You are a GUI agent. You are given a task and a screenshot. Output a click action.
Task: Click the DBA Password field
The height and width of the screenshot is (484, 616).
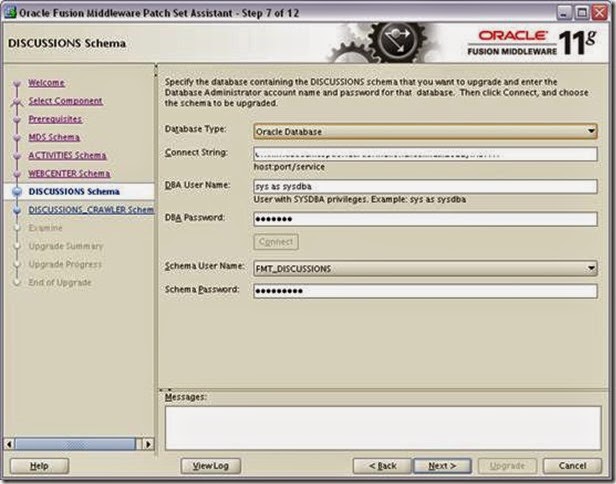425,219
